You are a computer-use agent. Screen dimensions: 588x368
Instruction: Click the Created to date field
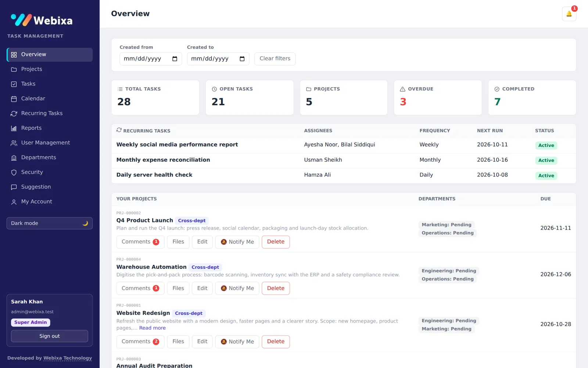218,59
